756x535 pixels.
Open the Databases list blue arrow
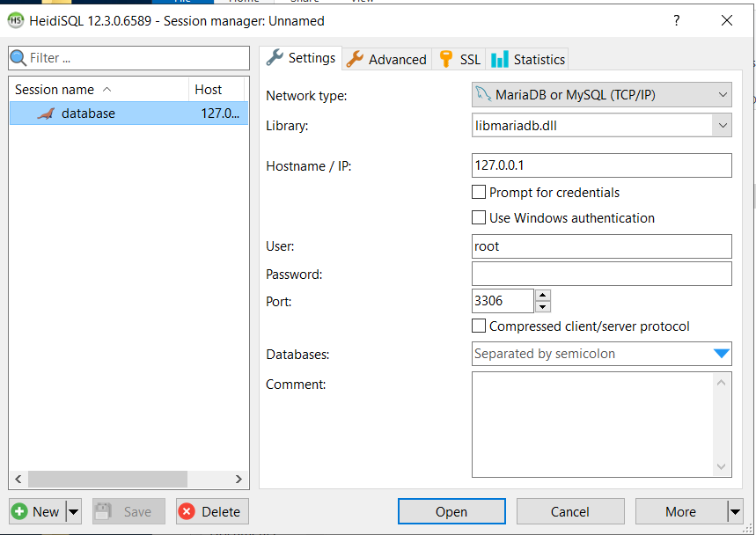722,354
